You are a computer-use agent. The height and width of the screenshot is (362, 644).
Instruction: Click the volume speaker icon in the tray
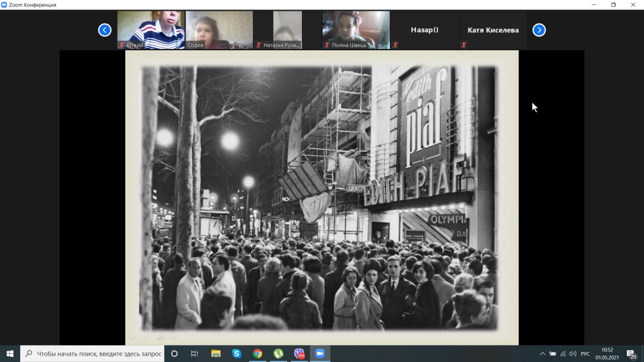point(572,354)
